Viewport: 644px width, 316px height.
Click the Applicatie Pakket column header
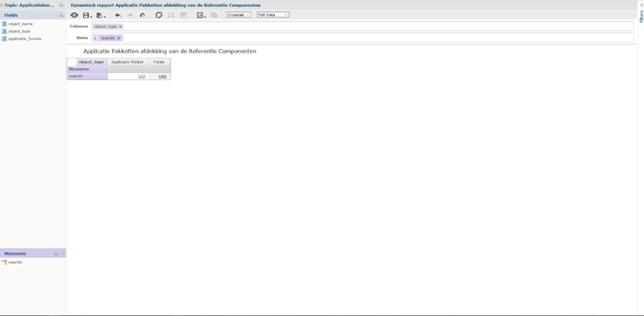(128, 62)
